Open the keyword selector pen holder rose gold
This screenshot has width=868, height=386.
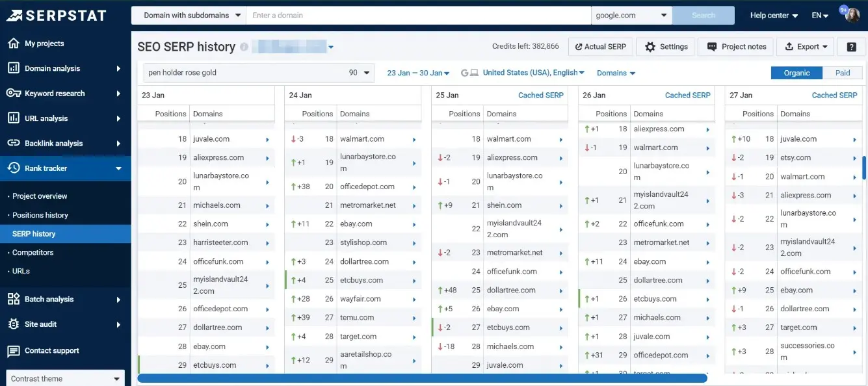(259, 73)
